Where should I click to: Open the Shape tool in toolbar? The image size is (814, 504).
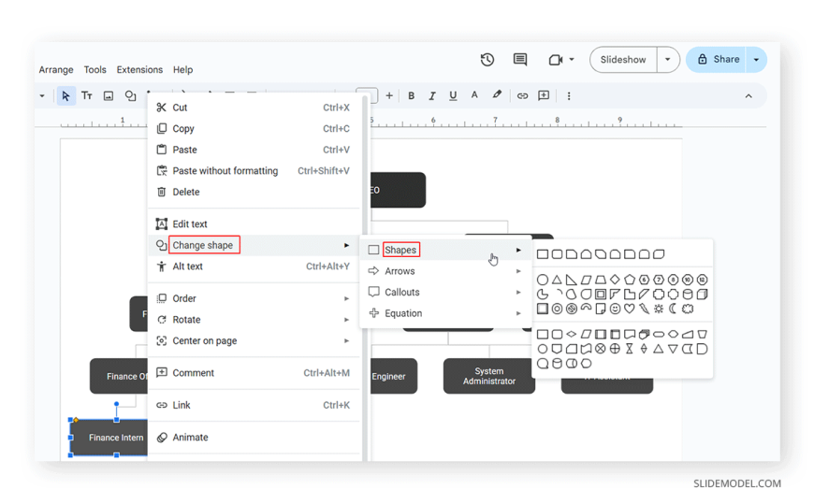tap(130, 95)
